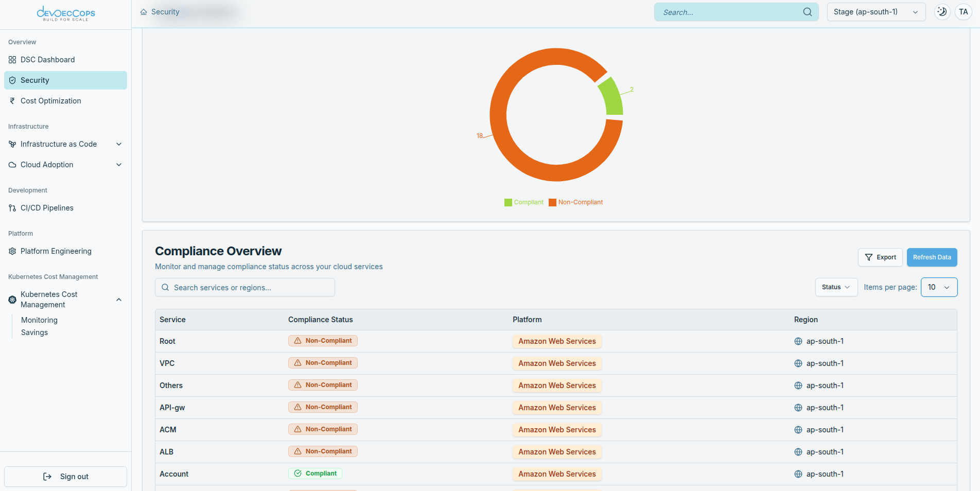Screen dimensions: 980x491
Task: Click the search magnifier icon in top bar
Action: pos(807,12)
